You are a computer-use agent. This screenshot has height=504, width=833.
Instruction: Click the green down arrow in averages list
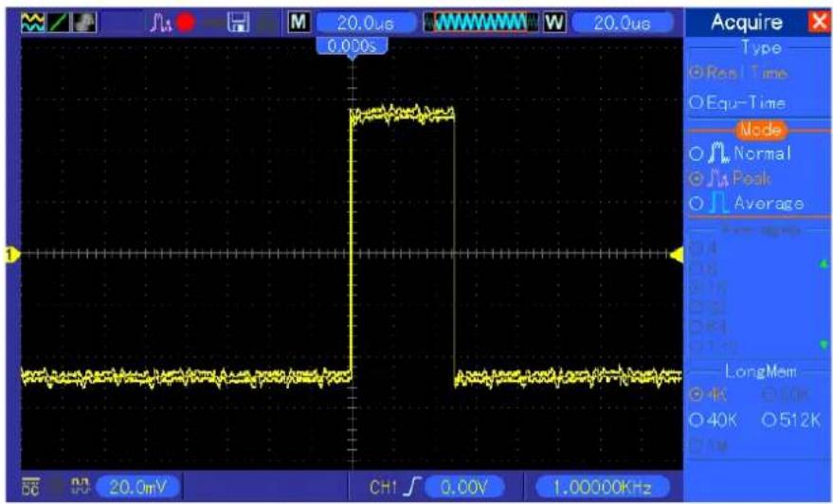[824, 345]
